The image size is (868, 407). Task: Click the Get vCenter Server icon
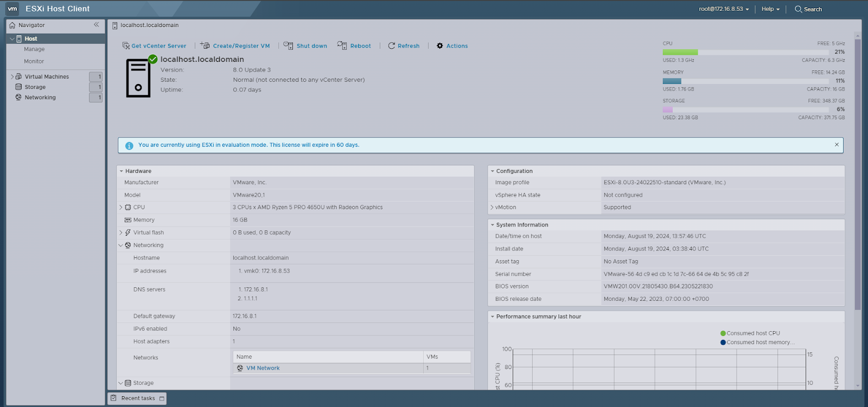126,46
